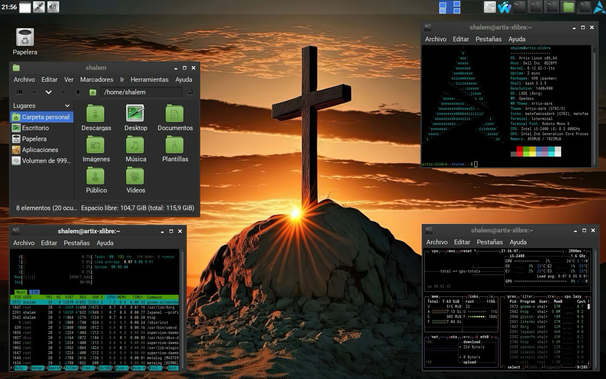Click the cyan color block in neofetch output

click(551, 151)
